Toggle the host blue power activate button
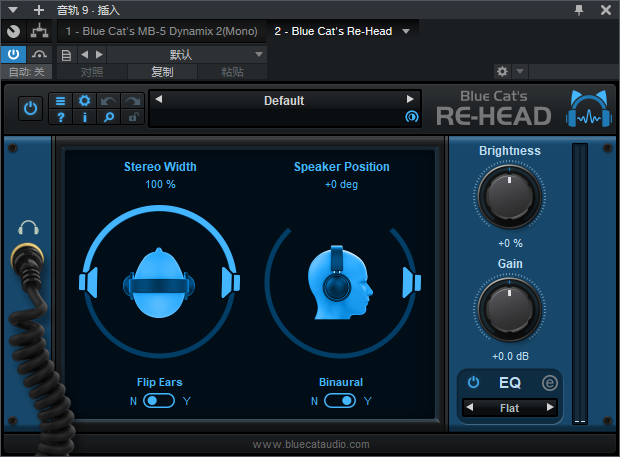The width and height of the screenshot is (620, 457). [x=13, y=54]
